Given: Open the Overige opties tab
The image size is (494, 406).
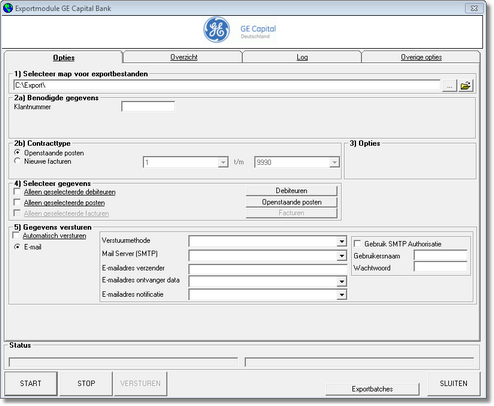Looking at the screenshot, I should [421, 57].
